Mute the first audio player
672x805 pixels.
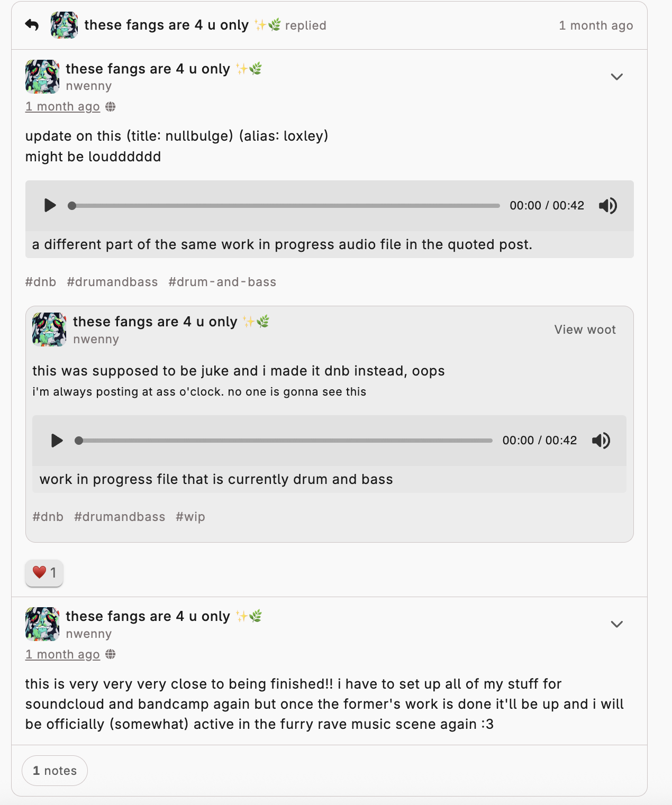pos(608,205)
